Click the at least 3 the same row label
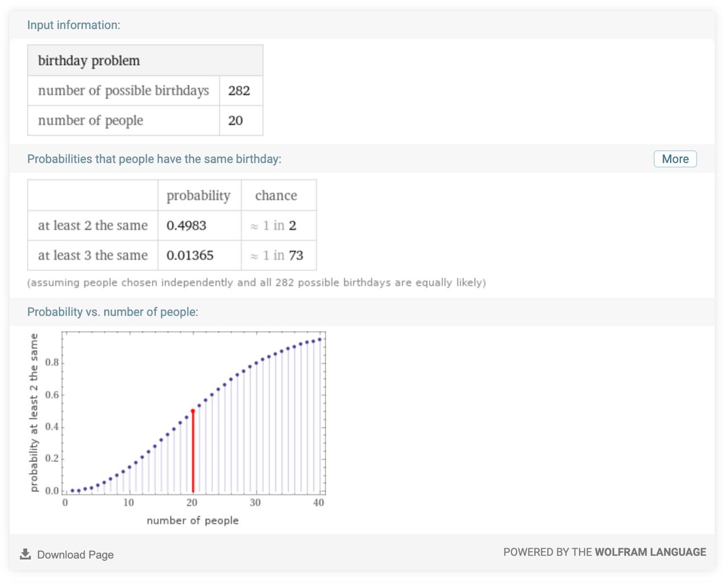Screen dimensions: 728x583 click(x=93, y=255)
